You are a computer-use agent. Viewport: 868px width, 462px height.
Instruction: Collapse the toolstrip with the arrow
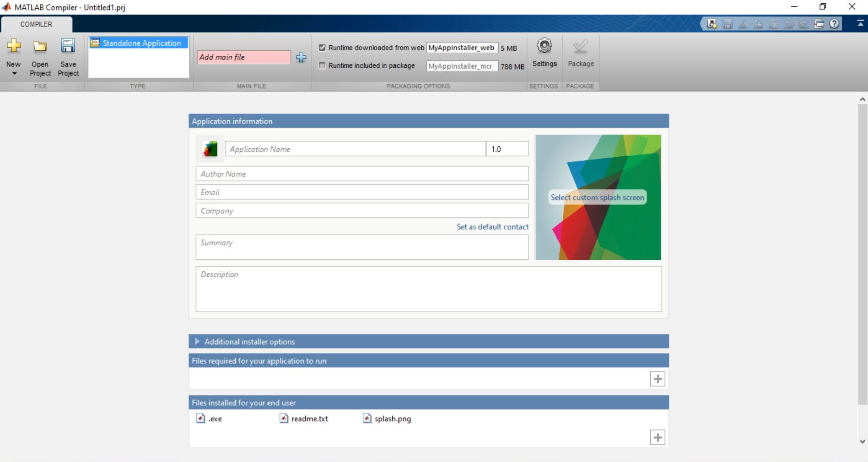(x=860, y=24)
